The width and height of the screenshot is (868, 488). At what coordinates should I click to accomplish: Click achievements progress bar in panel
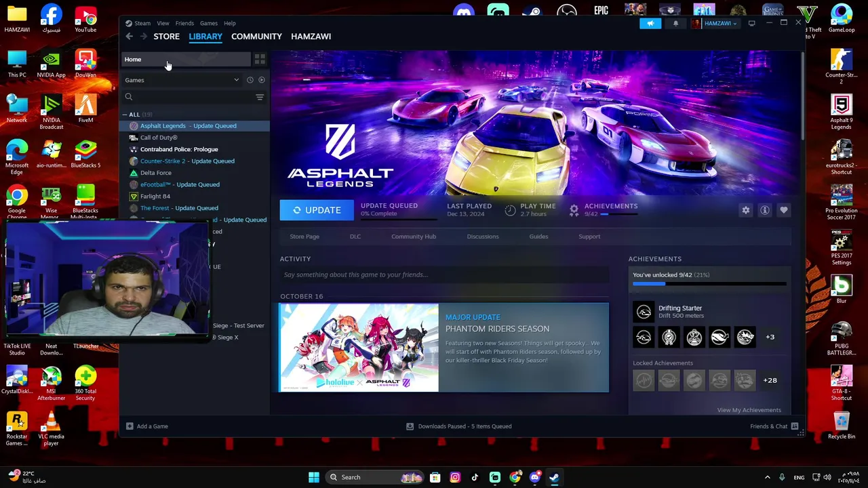click(709, 284)
